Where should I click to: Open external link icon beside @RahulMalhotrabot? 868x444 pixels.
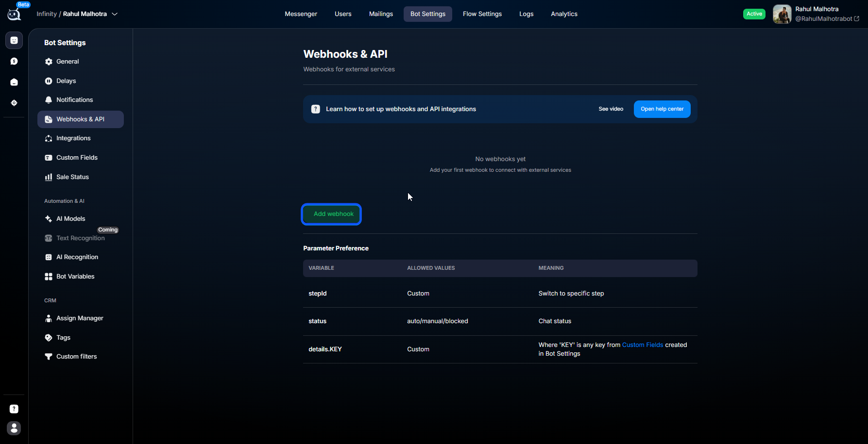(x=857, y=19)
